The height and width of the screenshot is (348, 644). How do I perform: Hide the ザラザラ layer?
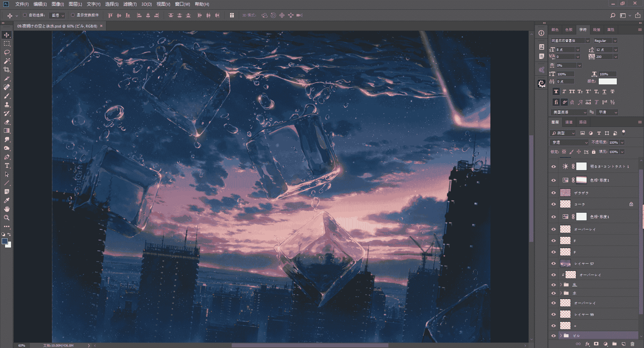tap(553, 193)
